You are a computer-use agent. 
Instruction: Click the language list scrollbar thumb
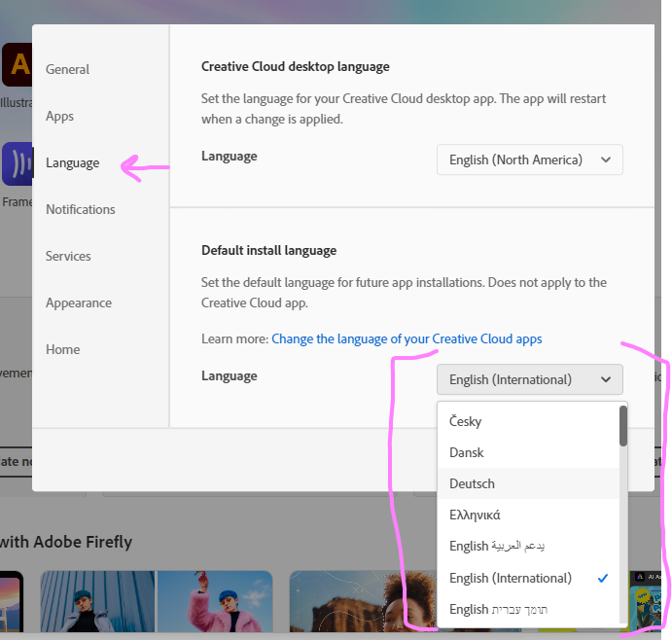pyautogui.click(x=623, y=426)
